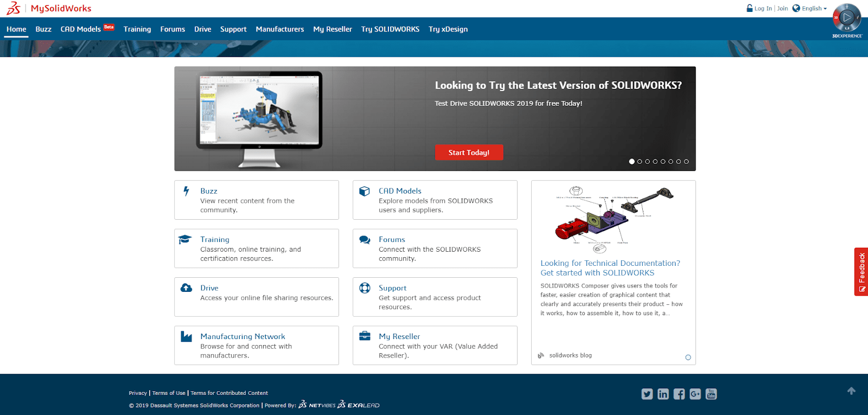The image size is (868, 415).
Task: Click the CAD Models cube icon
Action: (365, 191)
